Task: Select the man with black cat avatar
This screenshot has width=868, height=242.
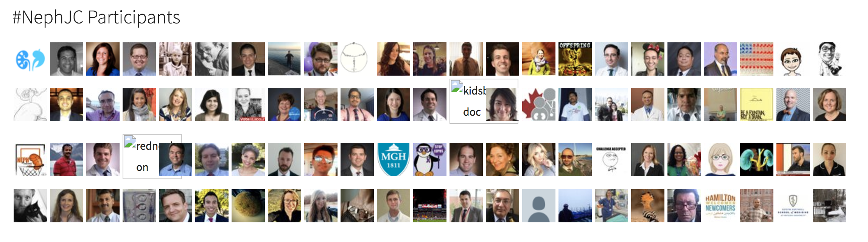Action: click(x=30, y=206)
